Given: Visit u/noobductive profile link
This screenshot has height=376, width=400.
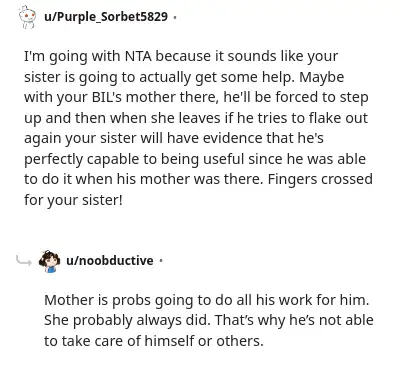Looking at the screenshot, I should (110, 260).
